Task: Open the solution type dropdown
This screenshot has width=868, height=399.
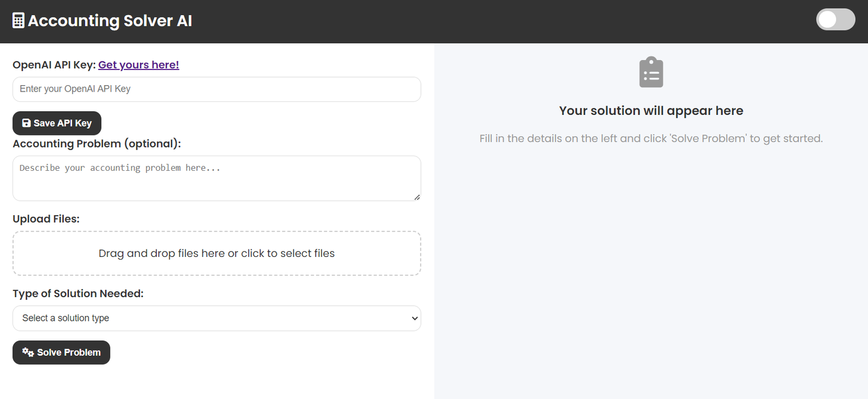Action: point(216,318)
